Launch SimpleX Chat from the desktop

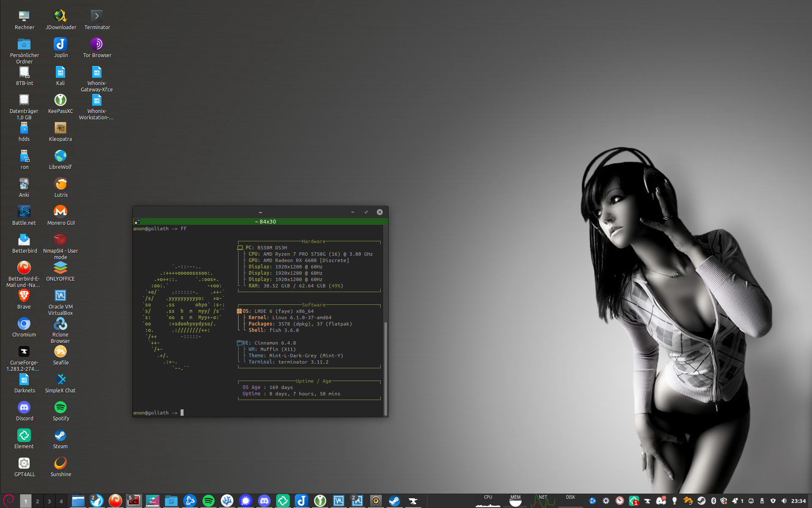click(x=60, y=384)
